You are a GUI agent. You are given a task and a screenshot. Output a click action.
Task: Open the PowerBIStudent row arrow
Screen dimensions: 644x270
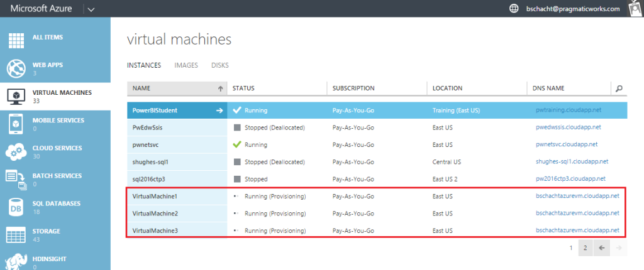pyautogui.click(x=219, y=111)
